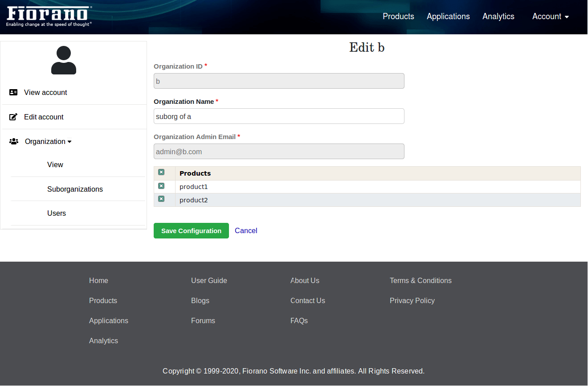Open Applications in the top navigation
The image size is (588, 386).
coord(448,16)
